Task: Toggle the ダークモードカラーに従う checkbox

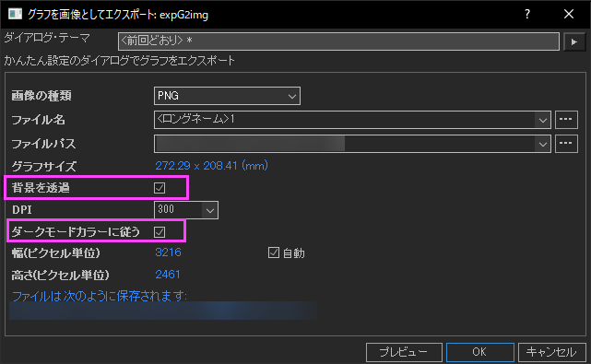Action: click(x=160, y=231)
